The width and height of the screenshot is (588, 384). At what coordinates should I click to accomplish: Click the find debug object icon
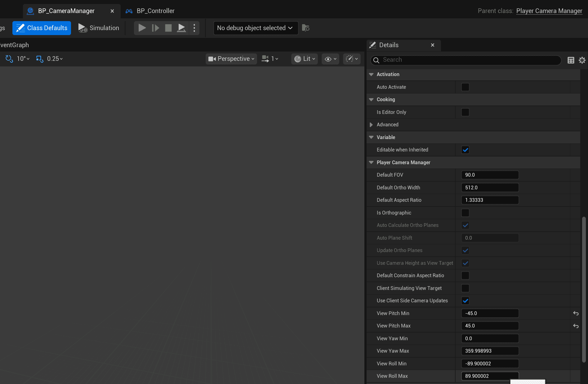[305, 28]
